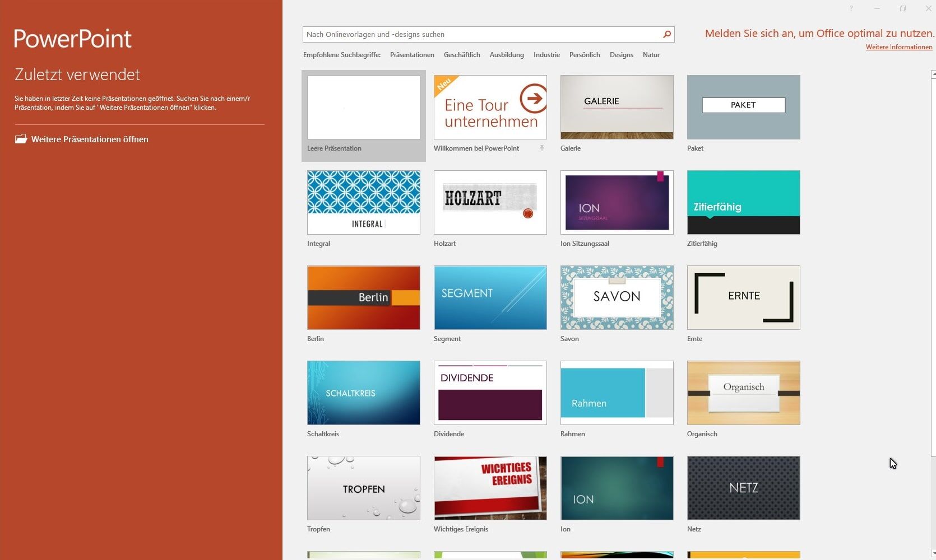Search suggested term Persönlich

585,55
